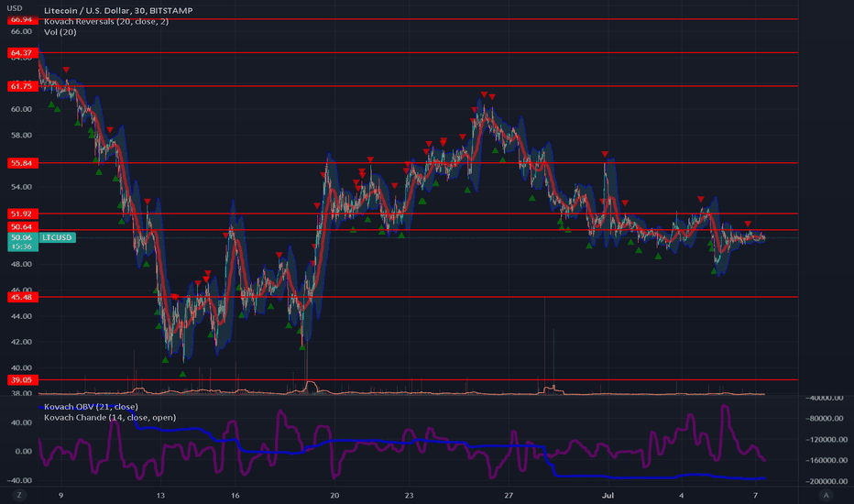Click the 16 date on the time axis
The height and width of the screenshot is (504, 854).
click(235, 495)
